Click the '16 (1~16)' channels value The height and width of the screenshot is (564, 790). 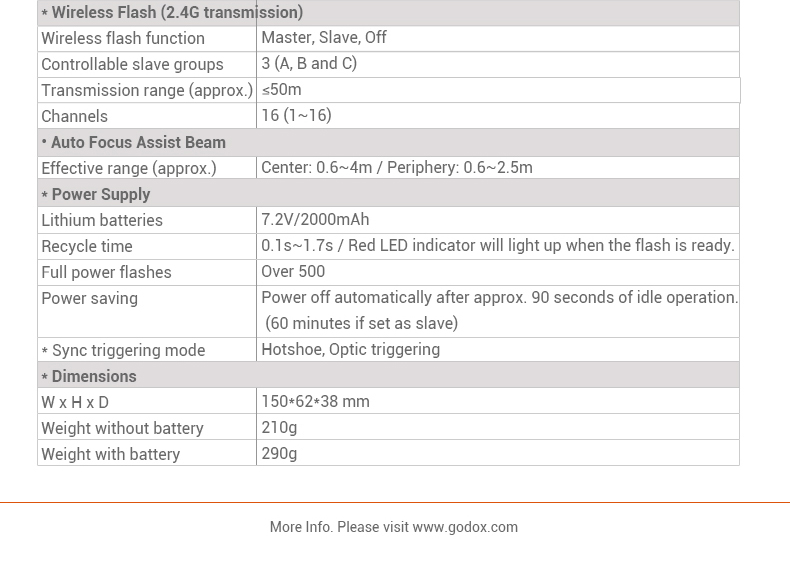[x=296, y=116]
